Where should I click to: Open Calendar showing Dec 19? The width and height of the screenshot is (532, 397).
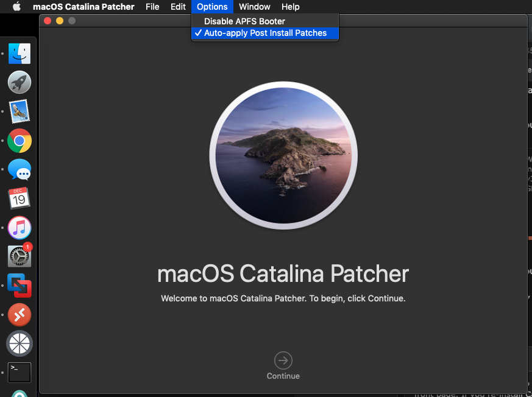19,198
